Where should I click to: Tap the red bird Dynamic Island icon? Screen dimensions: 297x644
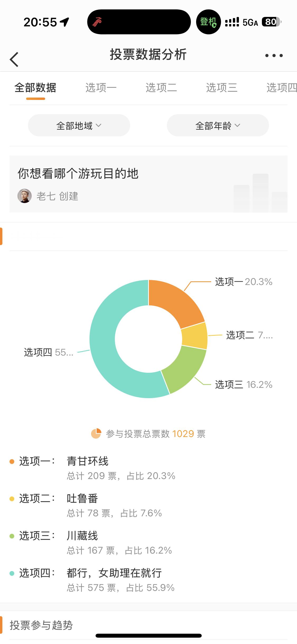click(x=97, y=22)
